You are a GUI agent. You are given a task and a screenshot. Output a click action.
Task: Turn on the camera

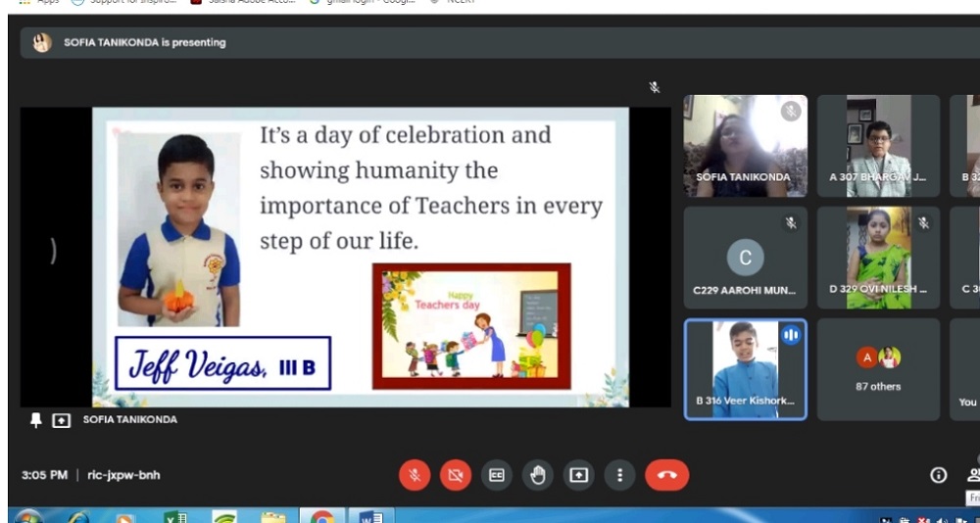coord(456,475)
